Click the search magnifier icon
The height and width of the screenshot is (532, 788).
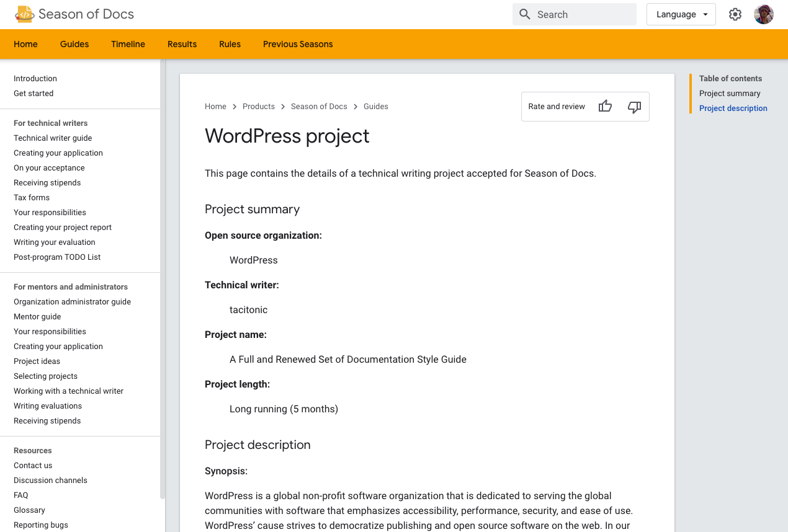click(x=524, y=14)
